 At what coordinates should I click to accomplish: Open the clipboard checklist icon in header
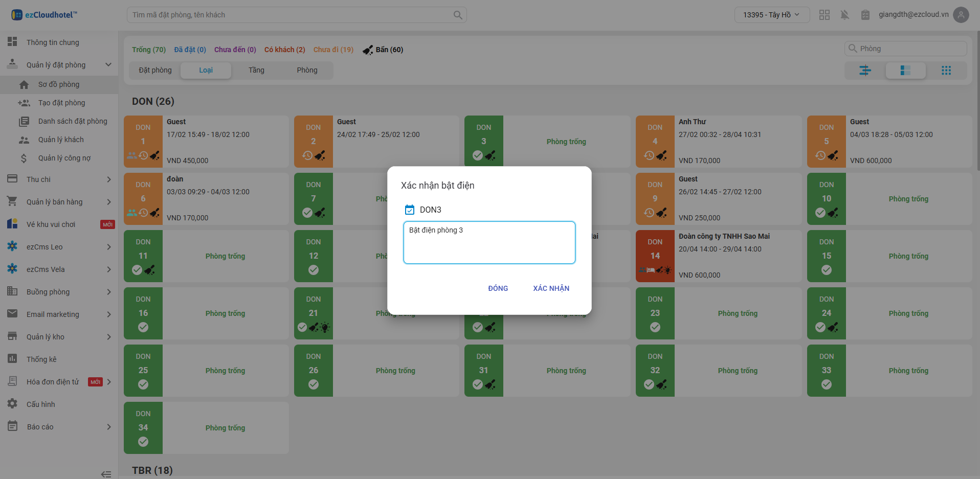pyautogui.click(x=865, y=15)
